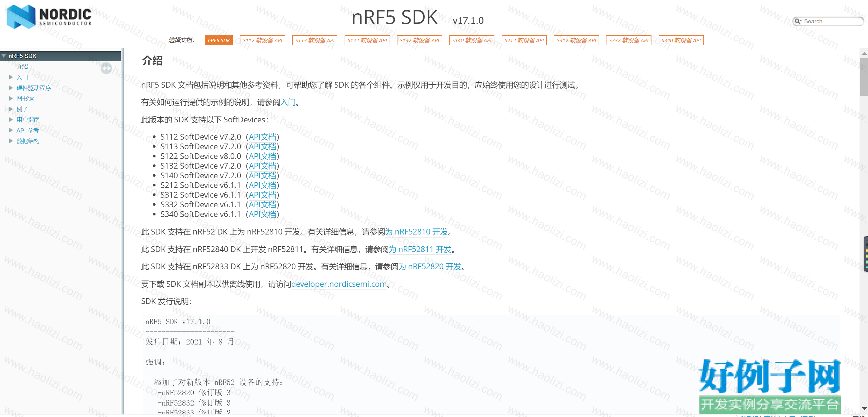Image resolution: width=868 pixels, height=417 pixels.
Task: Expand the API 参考 tree node
Action: coord(11,130)
